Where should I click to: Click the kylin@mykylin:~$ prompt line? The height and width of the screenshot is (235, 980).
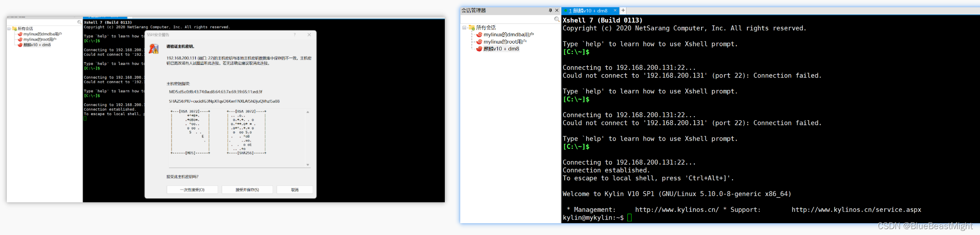(x=597, y=218)
